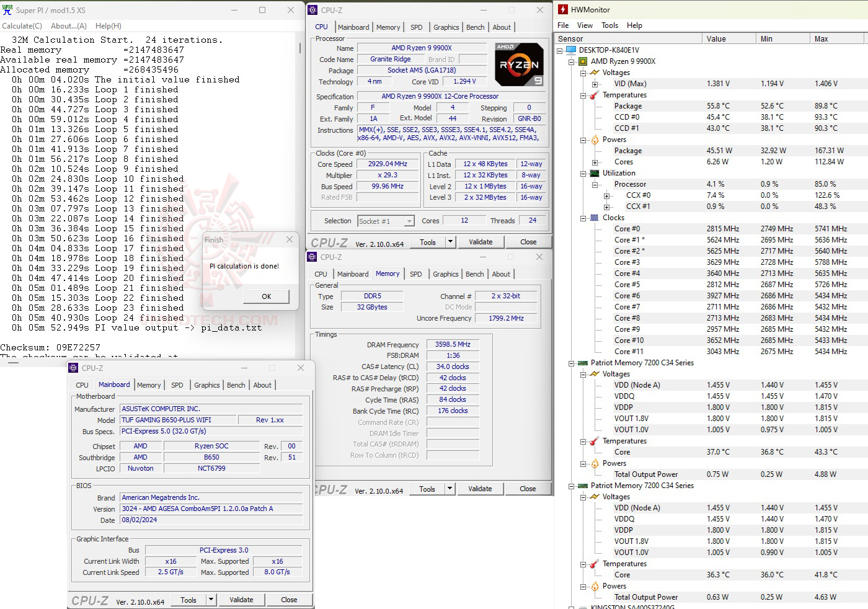868x609 pixels.
Task: Click the AMD Ryzen 9 logo in CPU-Z
Action: (519, 64)
